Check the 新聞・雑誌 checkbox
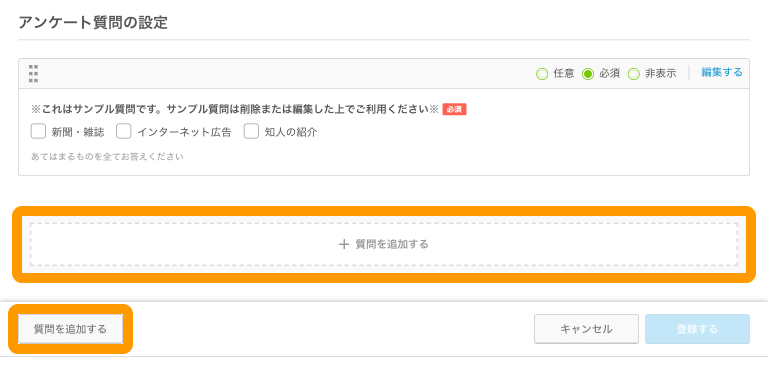This screenshot has height=370, width=768. click(x=38, y=131)
